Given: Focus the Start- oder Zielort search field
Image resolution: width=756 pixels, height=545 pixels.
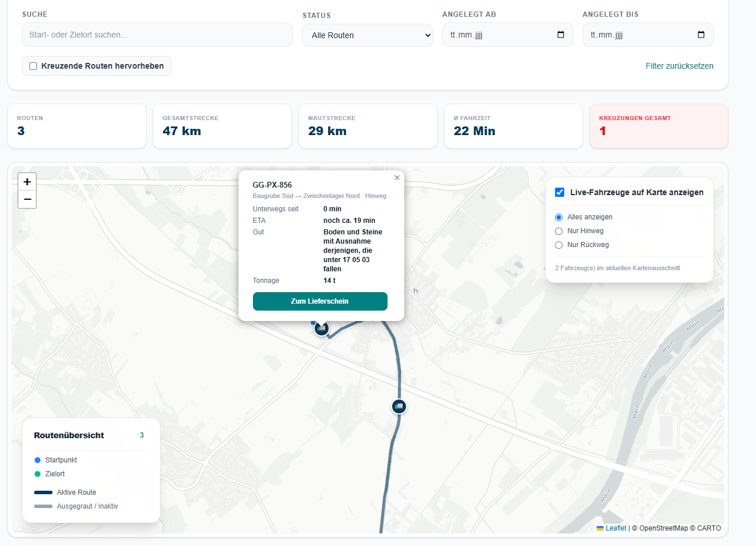Looking at the screenshot, I should (157, 35).
